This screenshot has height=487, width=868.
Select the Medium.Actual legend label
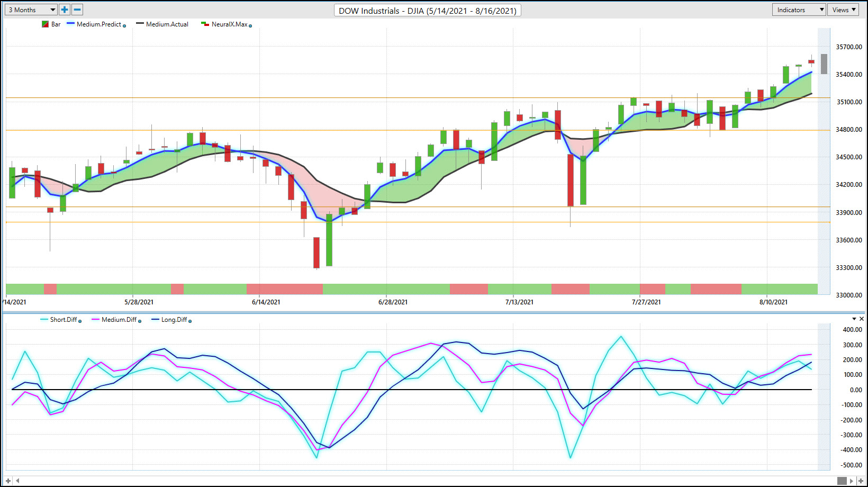click(x=167, y=24)
